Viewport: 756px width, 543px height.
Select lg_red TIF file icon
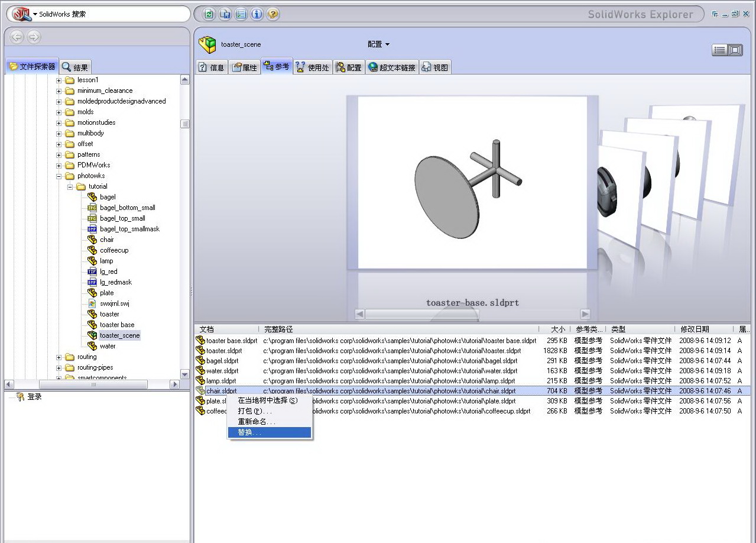point(92,271)
